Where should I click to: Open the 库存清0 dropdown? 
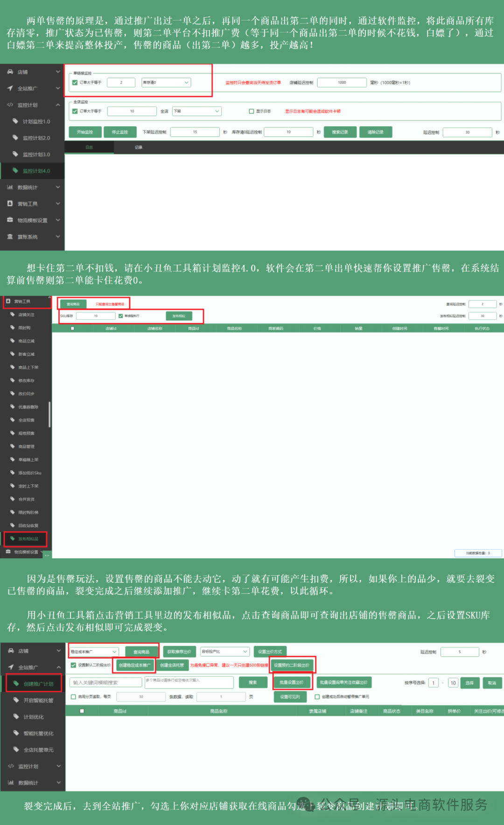166,83
